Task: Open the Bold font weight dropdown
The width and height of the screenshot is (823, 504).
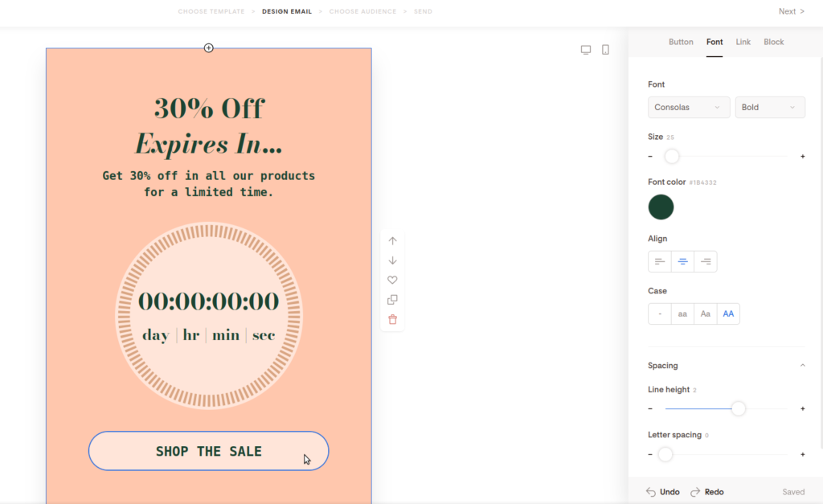Action: coord(769,107)
